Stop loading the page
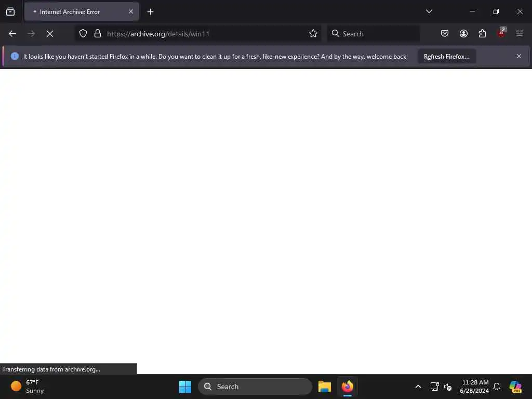 tap(50, 34)
